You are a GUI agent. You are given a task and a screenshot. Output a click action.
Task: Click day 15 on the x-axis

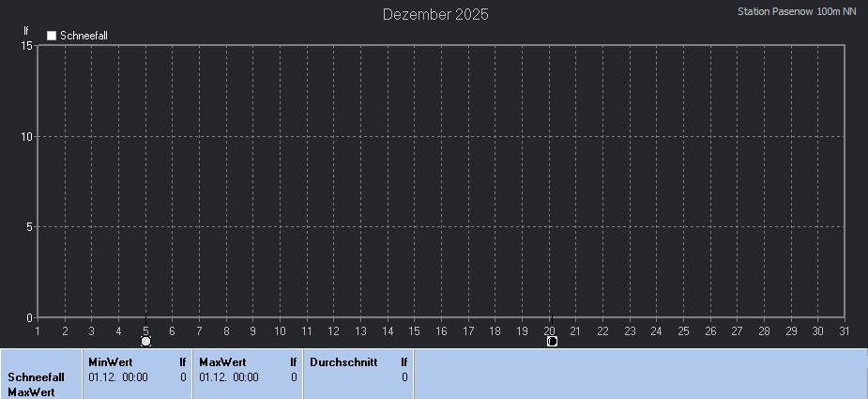[x=415, y=330]
